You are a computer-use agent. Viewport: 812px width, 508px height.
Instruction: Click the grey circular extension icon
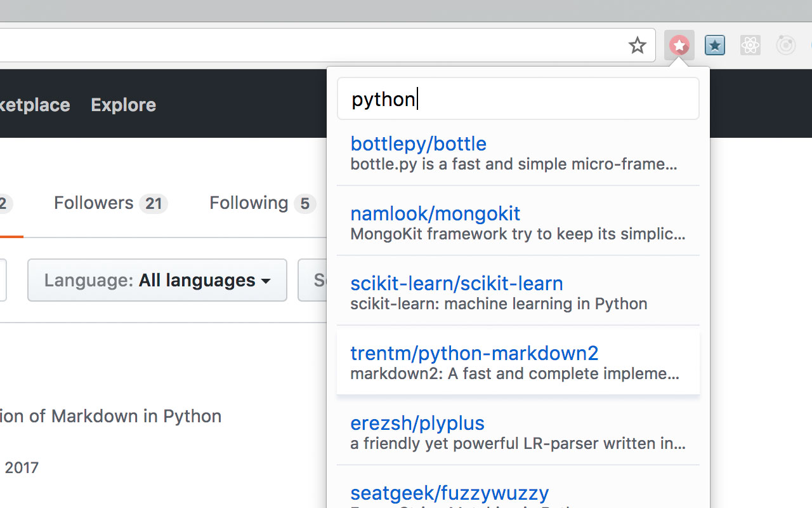coord(786,45)
